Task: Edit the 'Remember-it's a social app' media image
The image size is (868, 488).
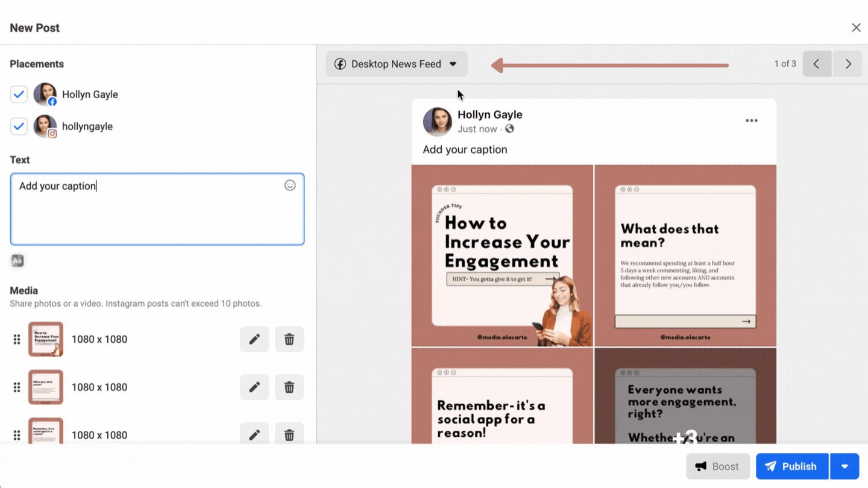Action: click(x=254, y=434)
